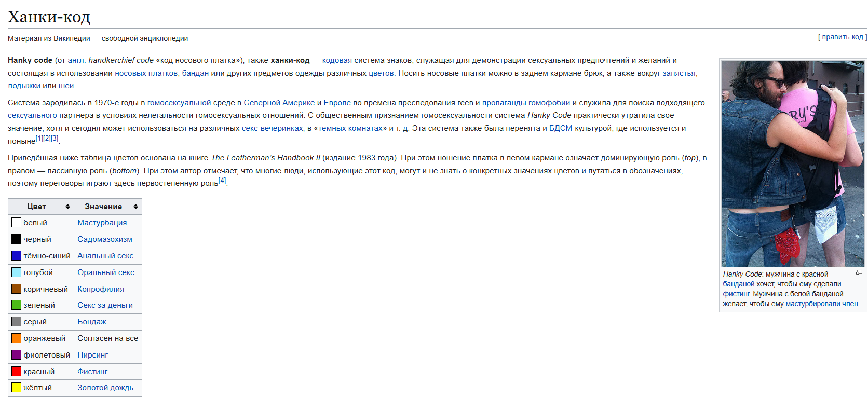The image size is (868, 410).
Task: Open the 'лодыжки' link
Action: coord(24,86)
